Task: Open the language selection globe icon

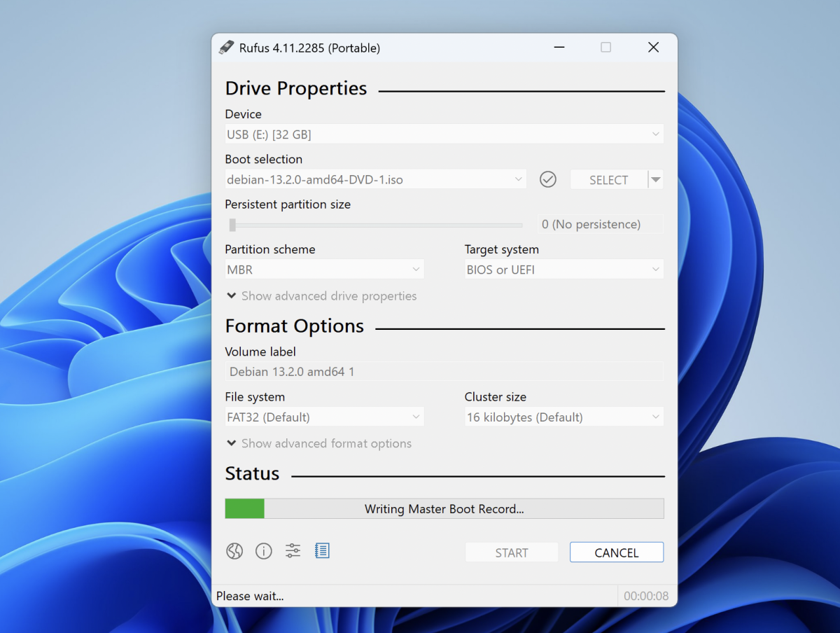Action: point(234,550)
